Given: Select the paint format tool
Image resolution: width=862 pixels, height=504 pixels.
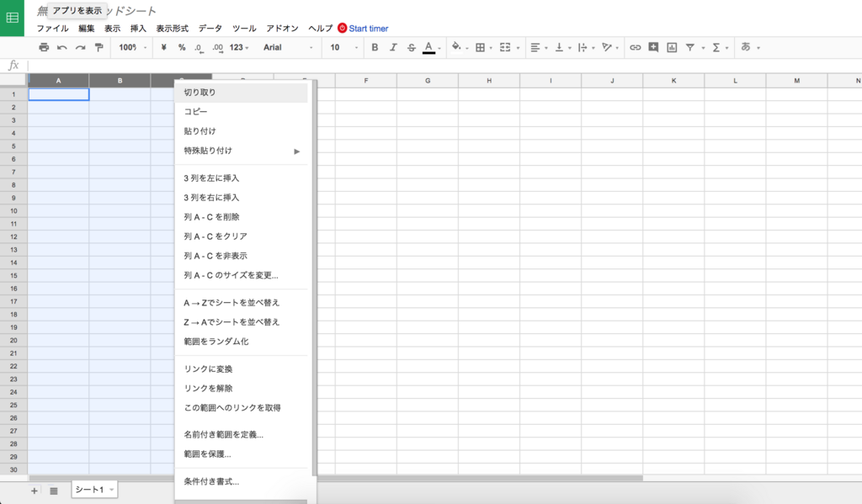Looking at the screenshot, I should click(99, 47).
